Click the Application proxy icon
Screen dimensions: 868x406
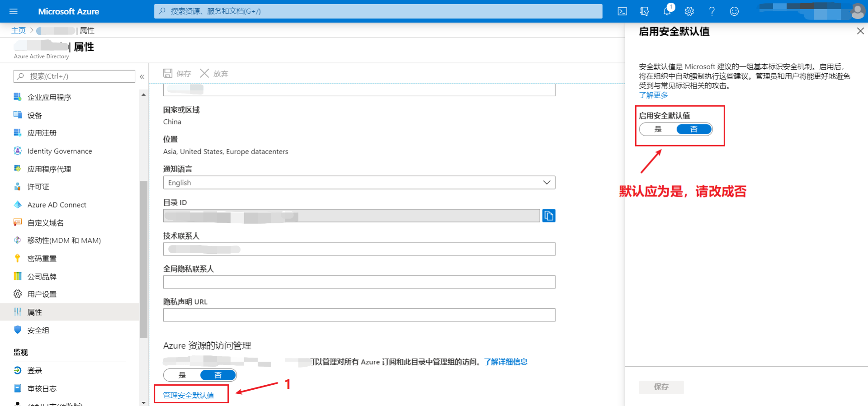tap(18, 169)
